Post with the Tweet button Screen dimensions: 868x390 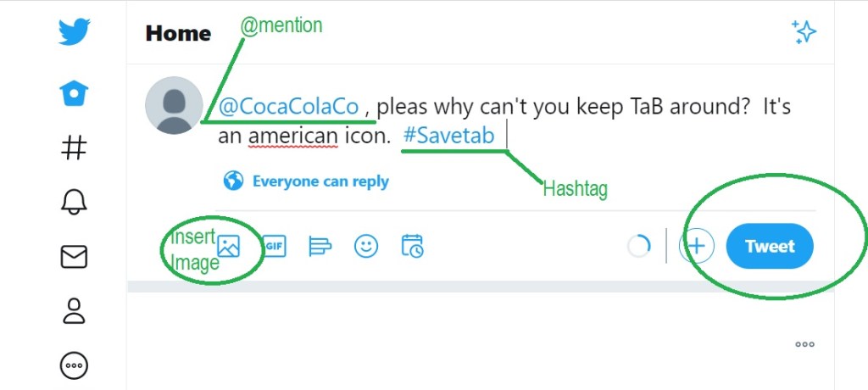tap(770, 247)
